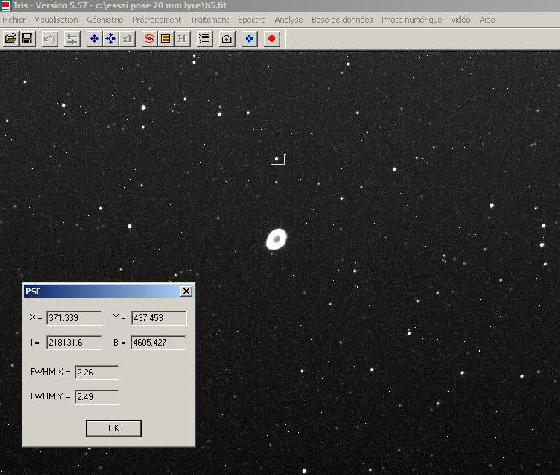Click the ring nebula in the image

276,239
